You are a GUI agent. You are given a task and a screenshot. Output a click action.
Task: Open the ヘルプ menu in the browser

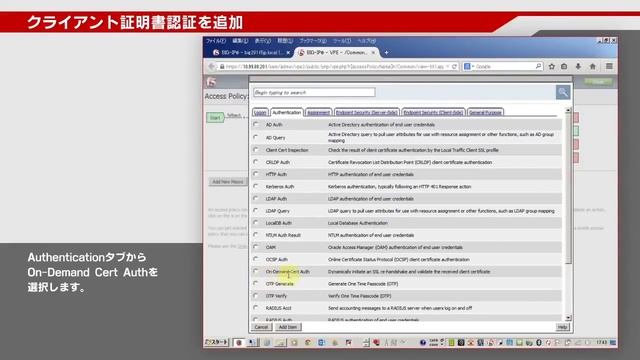367,41
